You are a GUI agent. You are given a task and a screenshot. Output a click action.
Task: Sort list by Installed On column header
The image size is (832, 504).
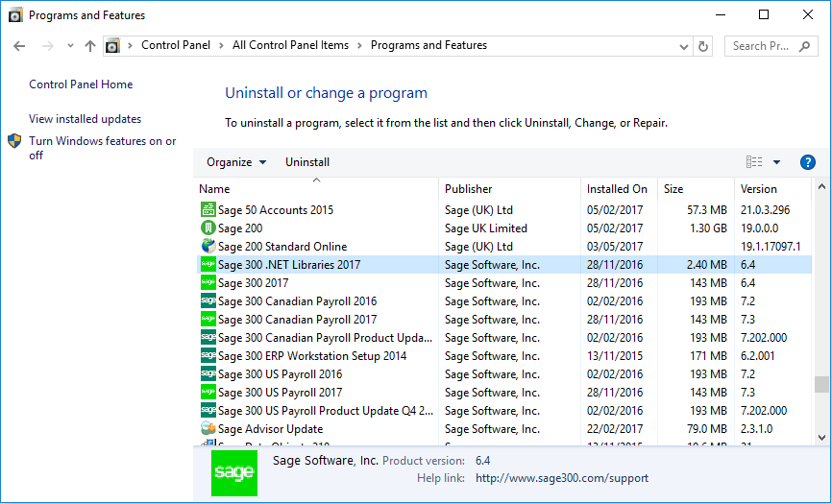617,189
